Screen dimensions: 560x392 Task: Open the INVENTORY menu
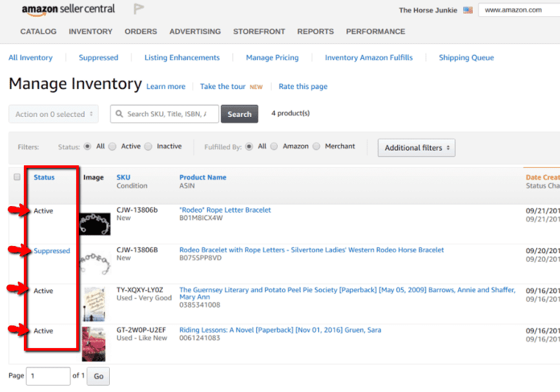click(x=90, y=31)
